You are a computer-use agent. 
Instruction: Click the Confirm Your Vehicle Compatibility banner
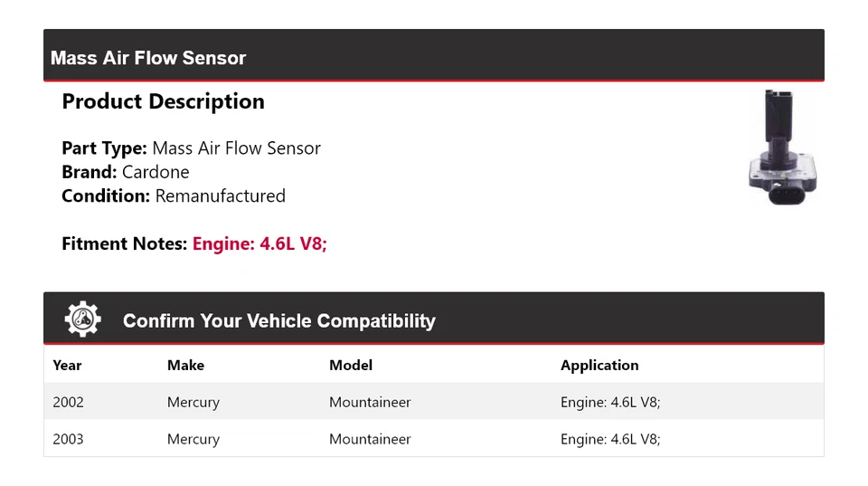(278, 321)
